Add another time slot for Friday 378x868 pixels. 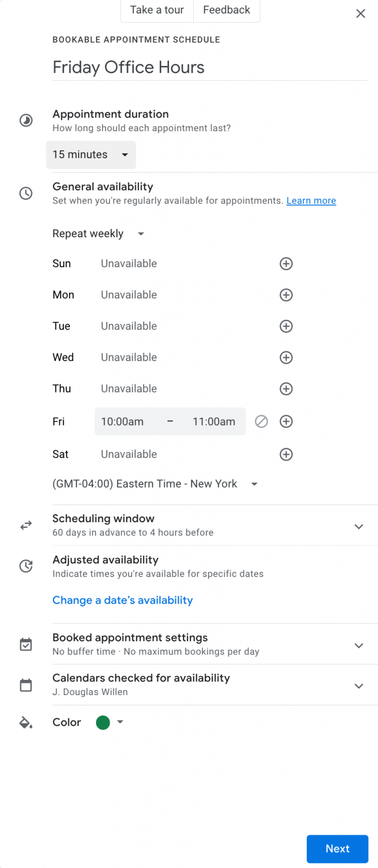tap(286, 421)
